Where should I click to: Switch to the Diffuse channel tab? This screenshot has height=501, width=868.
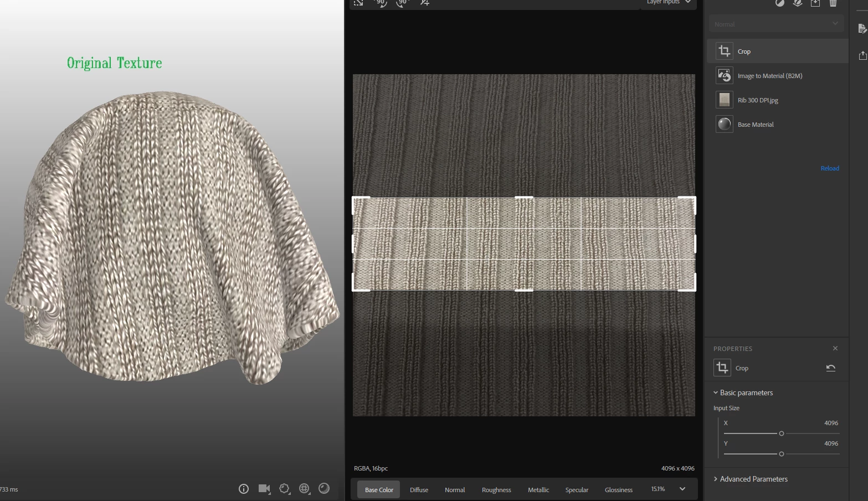[x=419, y=489]
